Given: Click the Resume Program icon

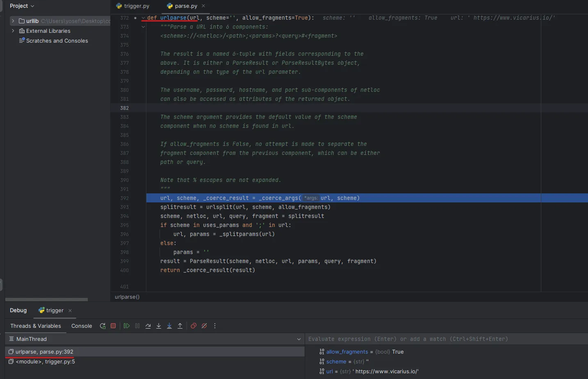Looking at the screenshot, I should [127, 326].
